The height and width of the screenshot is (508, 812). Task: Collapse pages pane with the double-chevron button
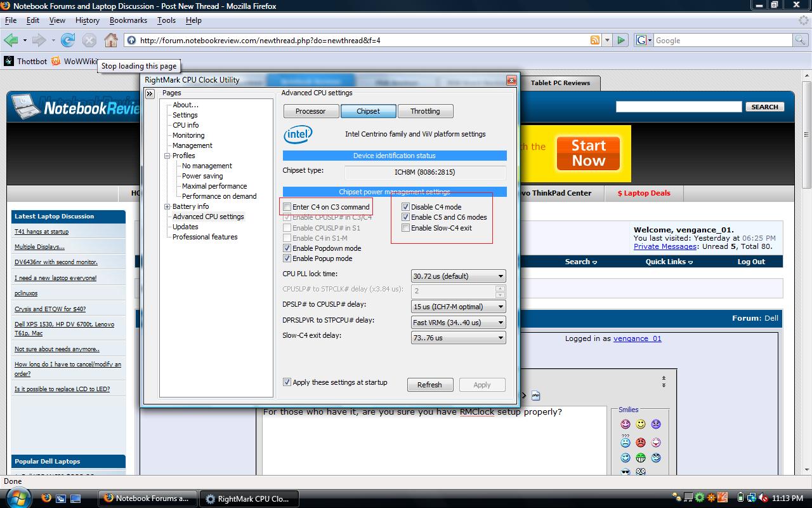(x=150, y=93)
